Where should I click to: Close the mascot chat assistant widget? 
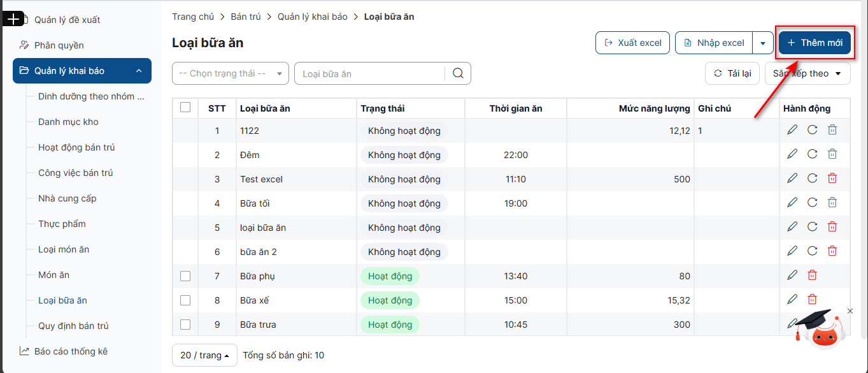pos(850,311)
